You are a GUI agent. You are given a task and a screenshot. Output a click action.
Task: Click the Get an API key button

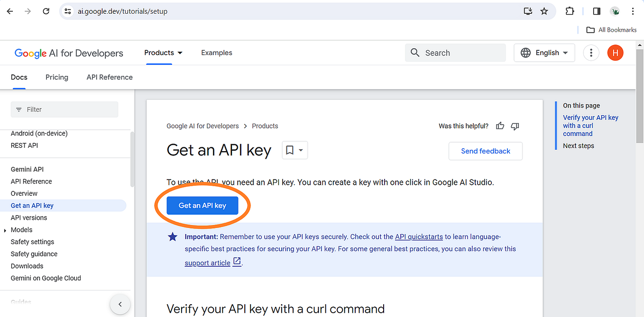202,205
